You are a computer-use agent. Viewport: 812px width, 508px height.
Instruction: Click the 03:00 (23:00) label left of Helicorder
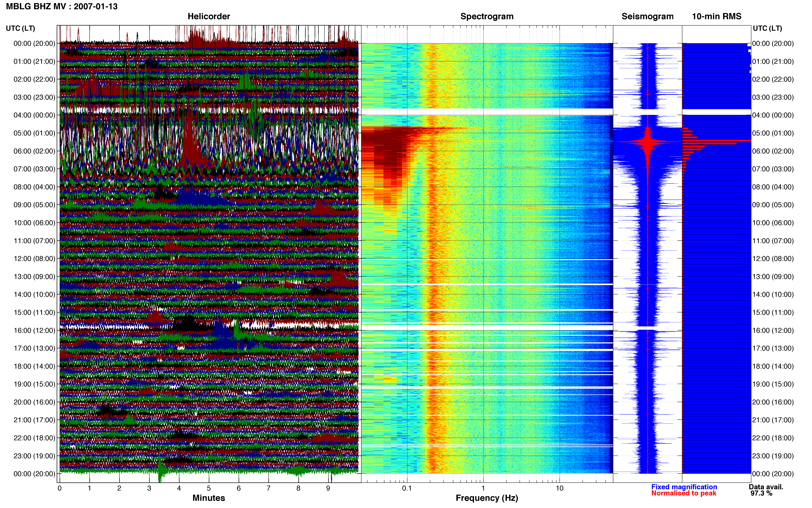(34, 97)
